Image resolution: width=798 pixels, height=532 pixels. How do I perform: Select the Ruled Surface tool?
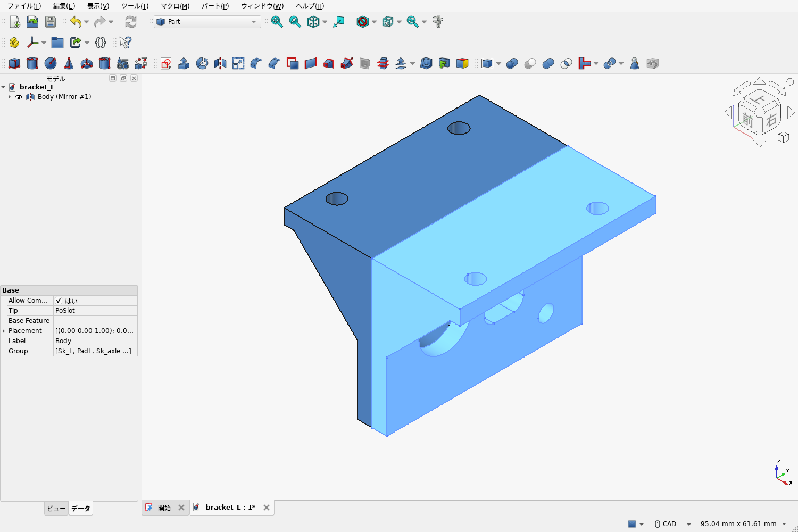coord(311,64)
